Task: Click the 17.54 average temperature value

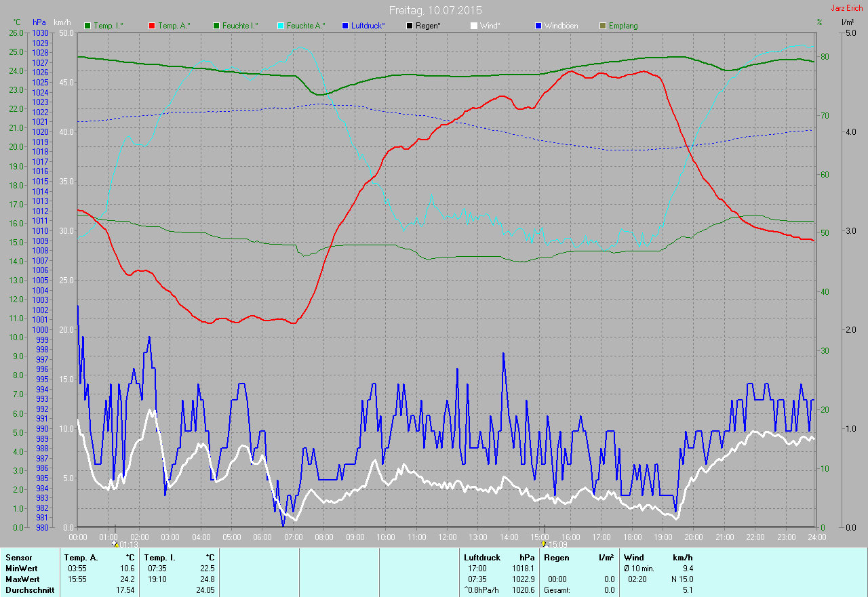Action: pos(125,590)
